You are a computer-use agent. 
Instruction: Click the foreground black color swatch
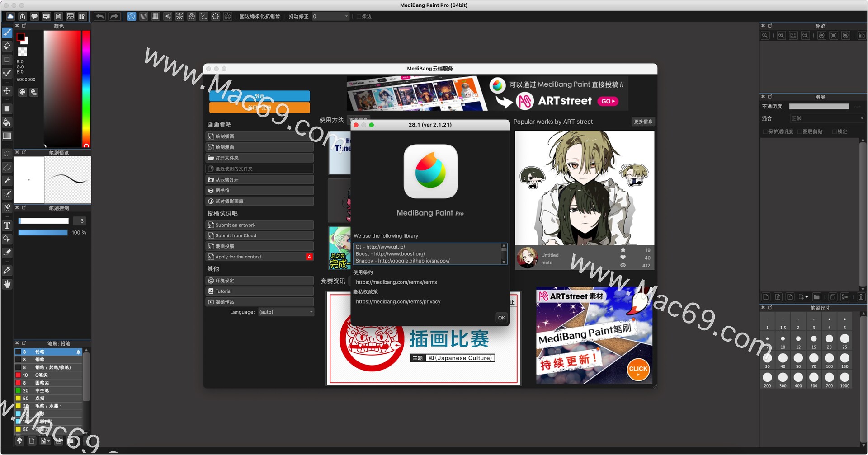(x=20, y=37)
